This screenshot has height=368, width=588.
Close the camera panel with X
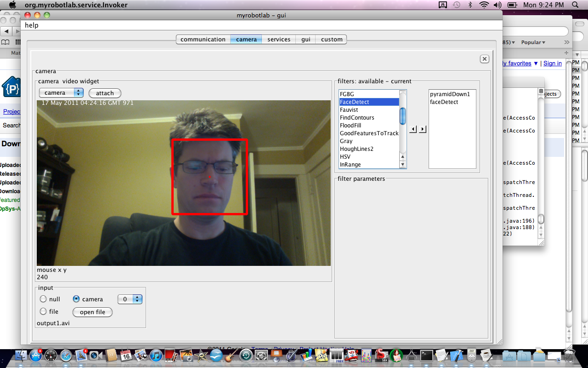coord(484,59)
